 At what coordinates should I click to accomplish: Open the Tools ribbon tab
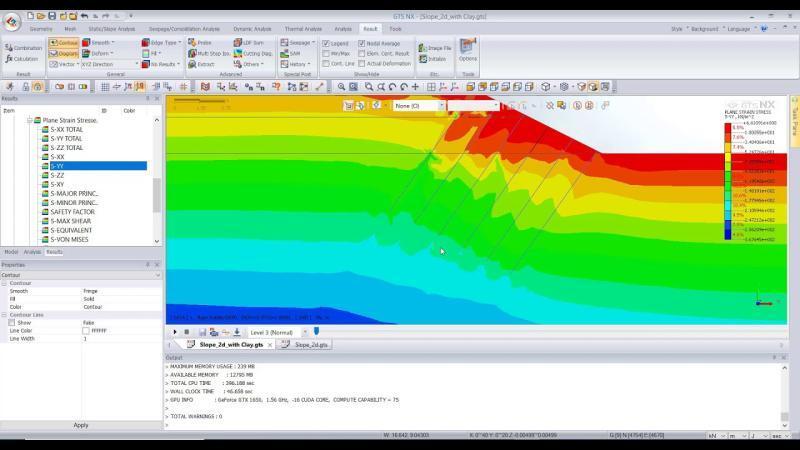coord(395,29)
